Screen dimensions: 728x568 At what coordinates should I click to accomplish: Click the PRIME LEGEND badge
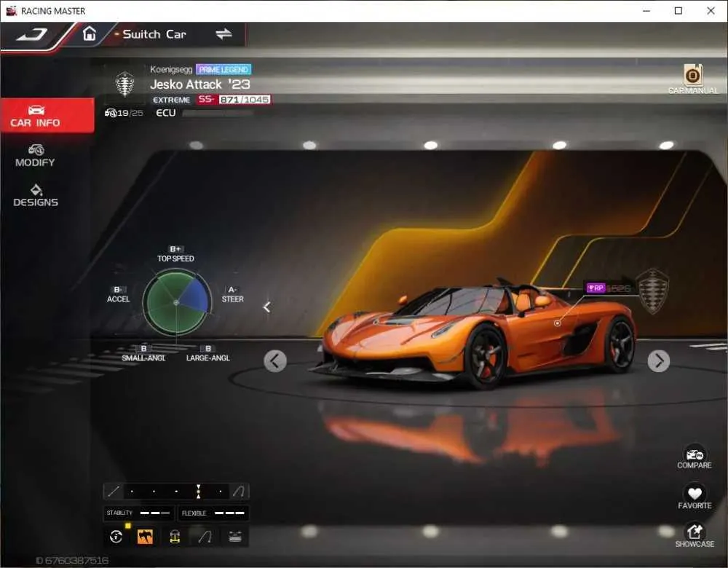click(223, 70)
